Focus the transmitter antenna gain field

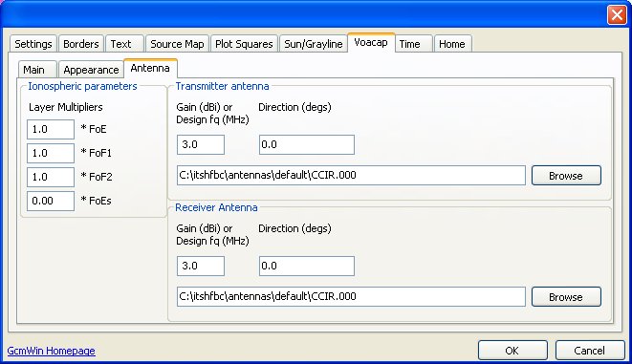point(201,144)
